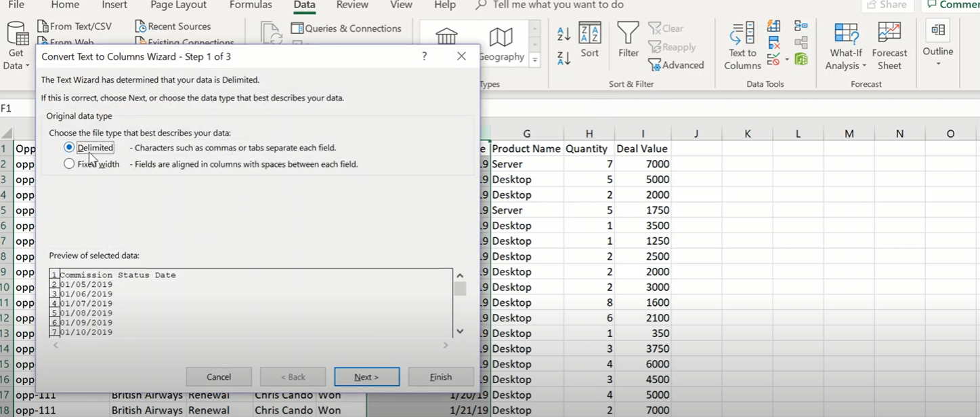Click the Deal Value cell 7000 in row 2

click(643, 164)
